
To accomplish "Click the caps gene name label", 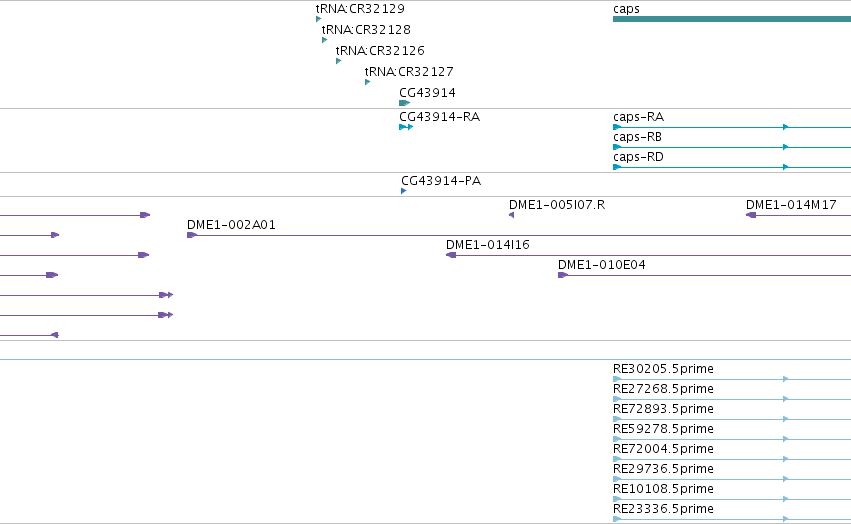I will (626, 9).
